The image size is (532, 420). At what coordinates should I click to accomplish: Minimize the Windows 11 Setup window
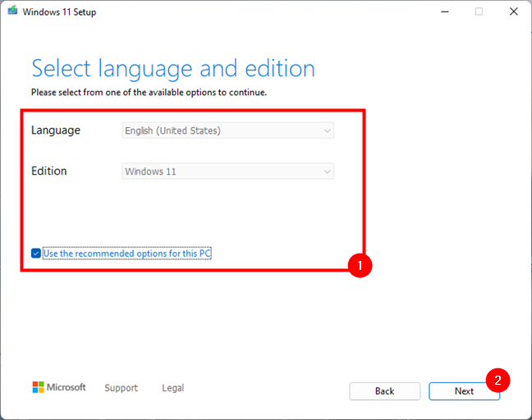click(x=445, y=11)
